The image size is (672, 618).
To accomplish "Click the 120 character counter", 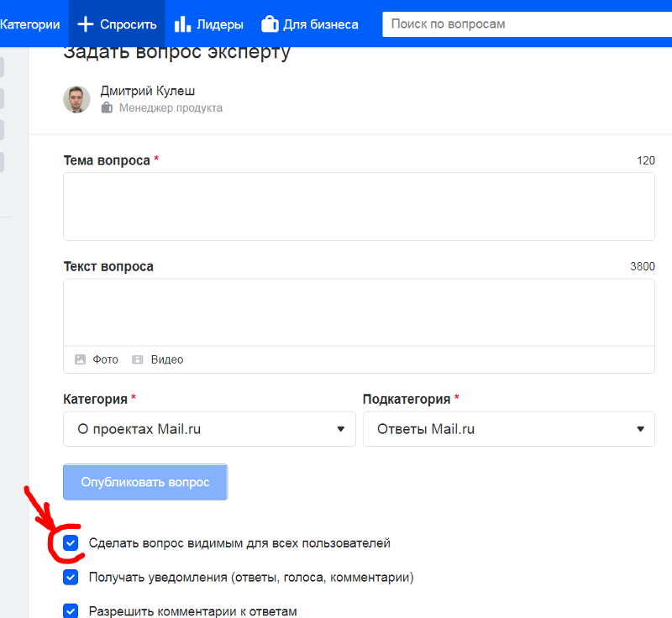I will tap(646, 160).
